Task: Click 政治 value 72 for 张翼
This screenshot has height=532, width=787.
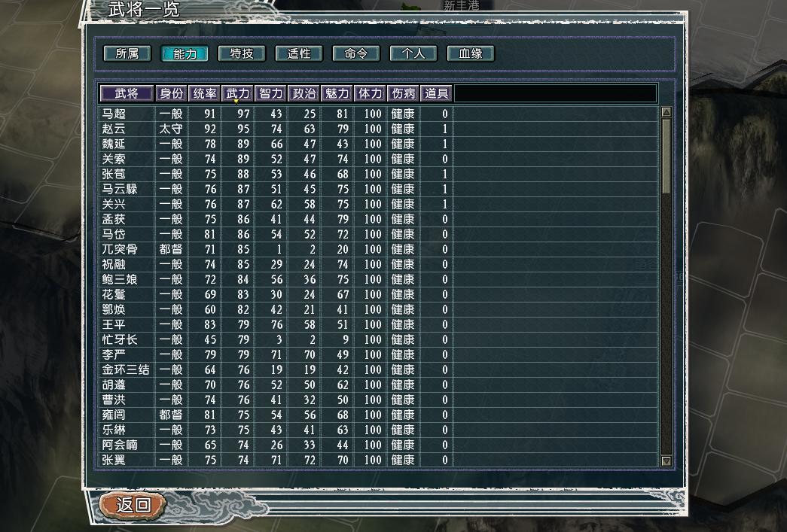Action: coord(310,460)
